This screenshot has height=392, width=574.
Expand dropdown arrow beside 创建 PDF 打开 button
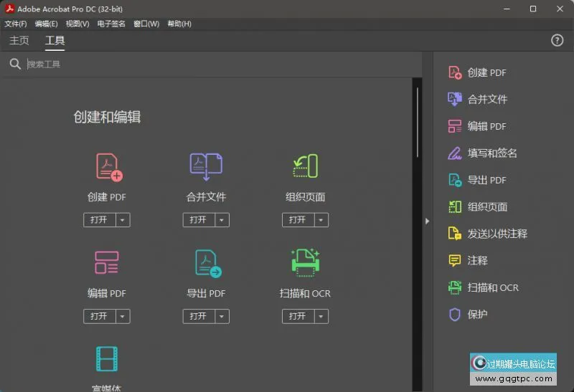click(x=123, y=220)
